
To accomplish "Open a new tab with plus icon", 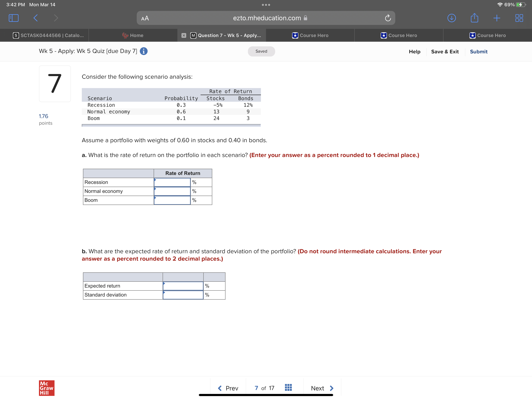I will (497, 18).
